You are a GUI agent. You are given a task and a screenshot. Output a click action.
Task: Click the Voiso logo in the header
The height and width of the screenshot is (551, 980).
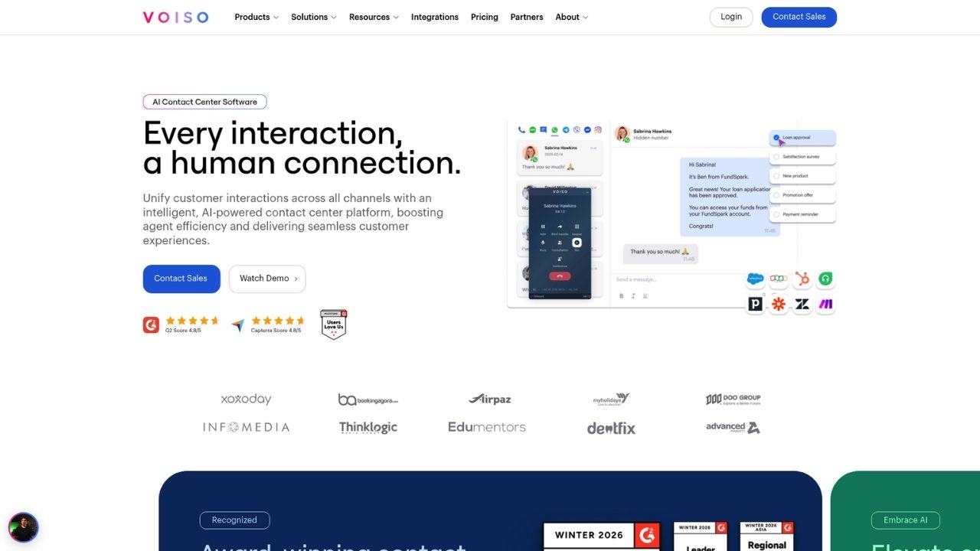[175, 17]
